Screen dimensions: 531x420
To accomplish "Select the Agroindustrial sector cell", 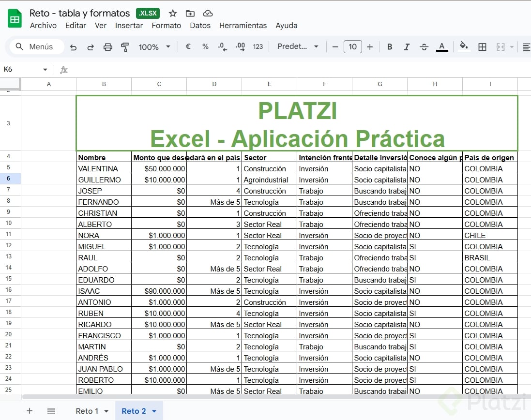I will tap(269, 180).
